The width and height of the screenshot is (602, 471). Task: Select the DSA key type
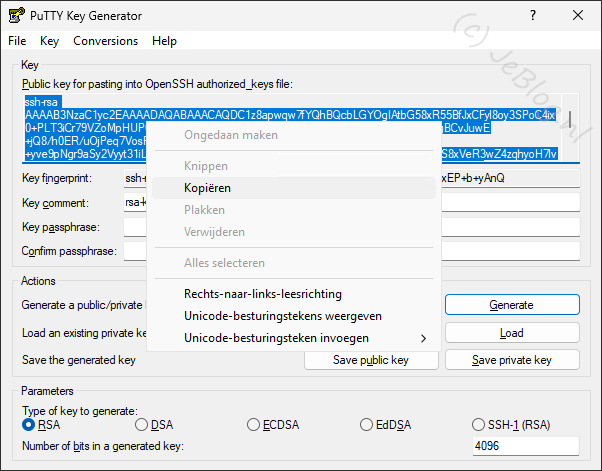(x=141, y=425)
